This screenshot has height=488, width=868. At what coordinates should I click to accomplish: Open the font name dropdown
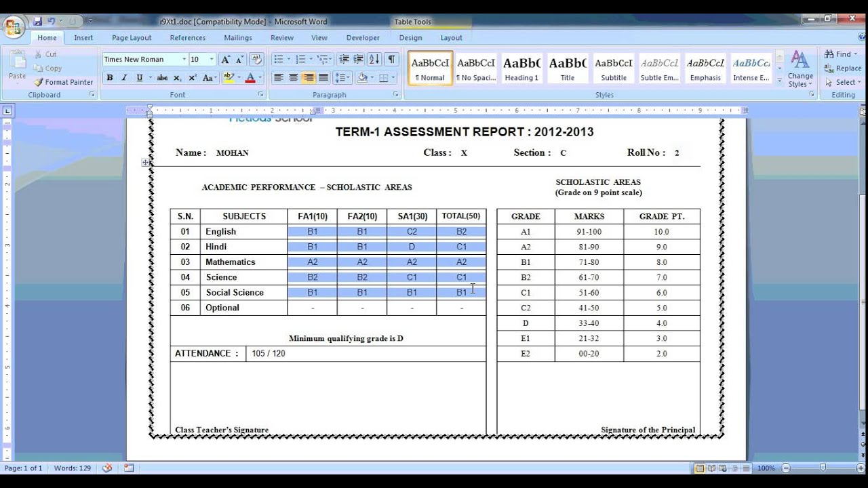[x=184, y=60]
